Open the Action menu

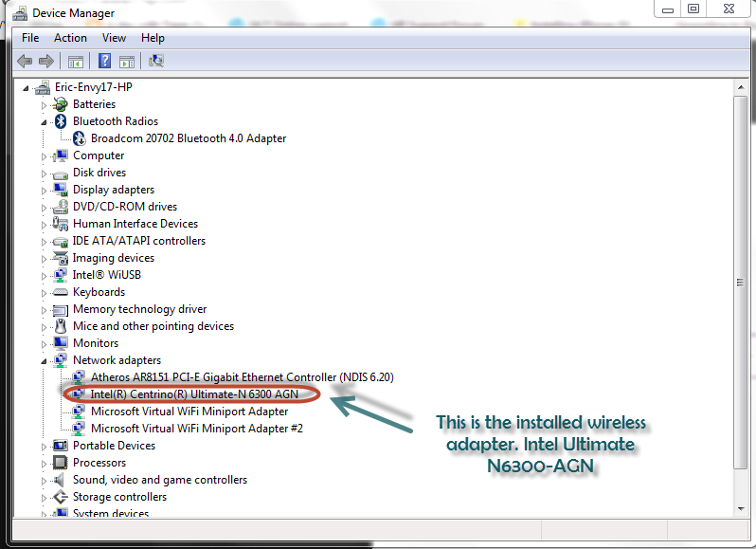click(70, 38)
